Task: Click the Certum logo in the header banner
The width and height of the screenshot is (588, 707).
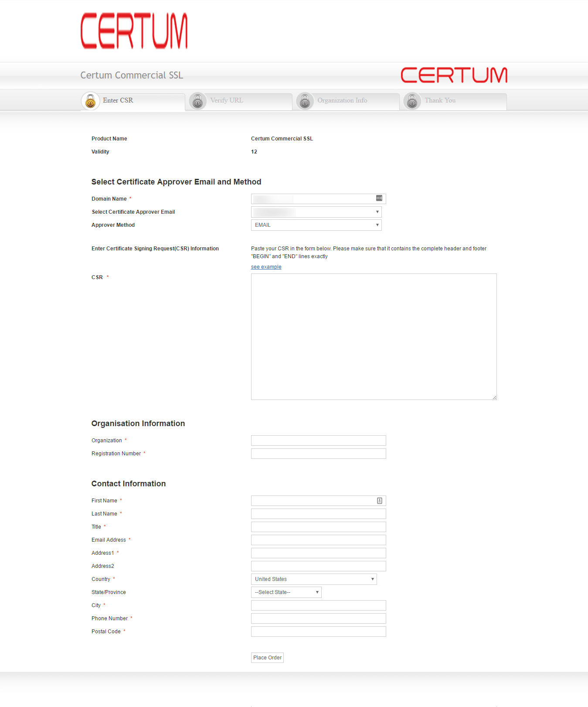Action: click(454, 75)
